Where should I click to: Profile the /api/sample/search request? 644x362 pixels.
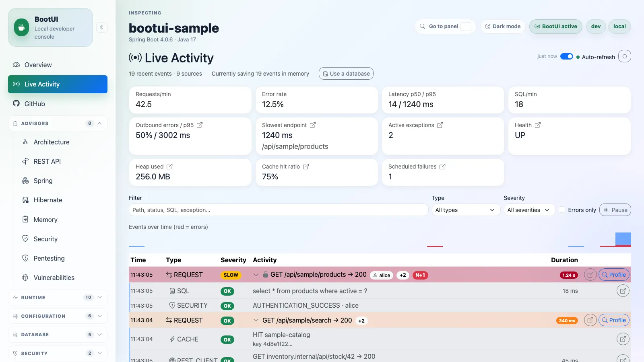pos(614,320)
